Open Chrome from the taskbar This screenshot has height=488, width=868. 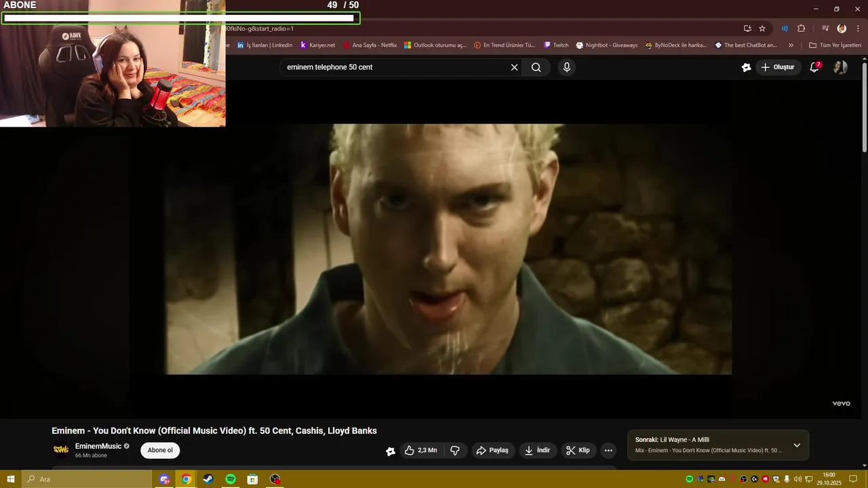pos(186,479)
